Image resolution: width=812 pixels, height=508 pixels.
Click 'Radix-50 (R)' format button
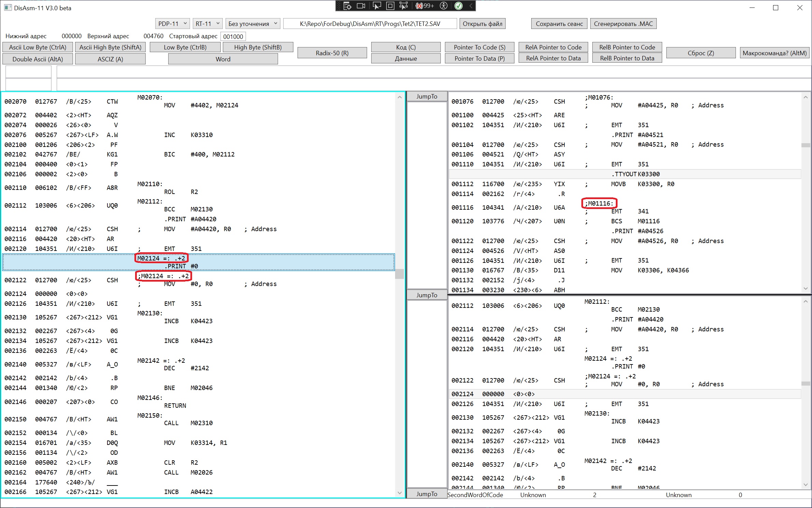[x=332, y=53]
